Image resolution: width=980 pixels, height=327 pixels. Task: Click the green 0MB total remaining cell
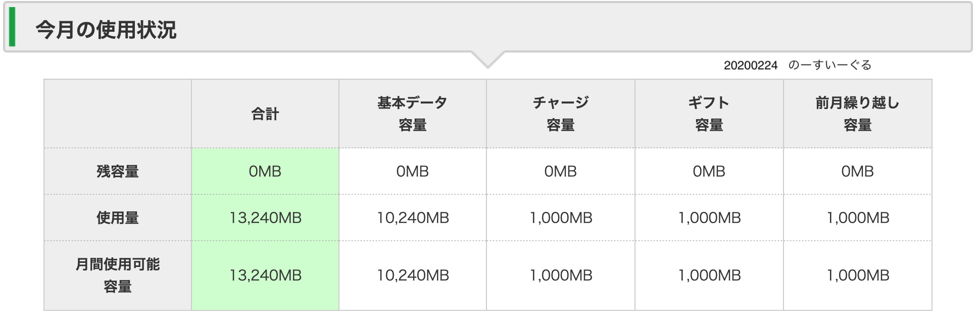tap(265, 172)
